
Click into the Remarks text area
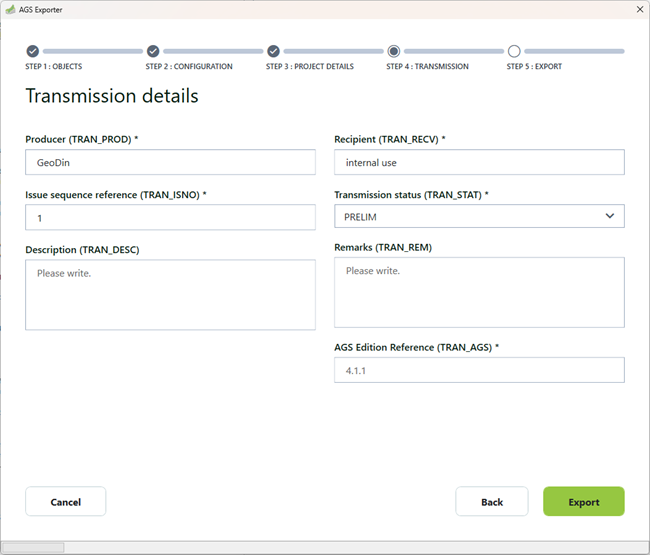click(479, 292)
